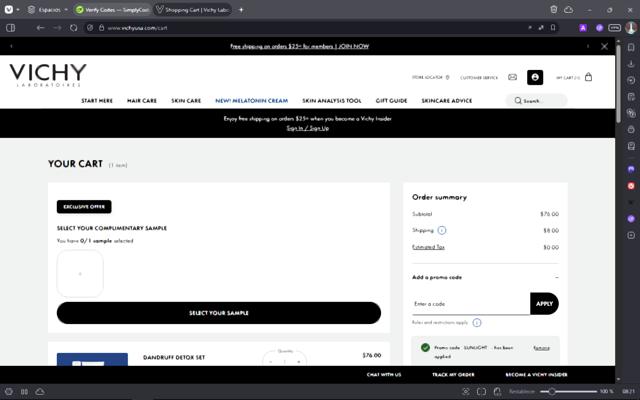Open the History panel in sidebar
Screen dimensions: 640x400
tap(631, 80)
